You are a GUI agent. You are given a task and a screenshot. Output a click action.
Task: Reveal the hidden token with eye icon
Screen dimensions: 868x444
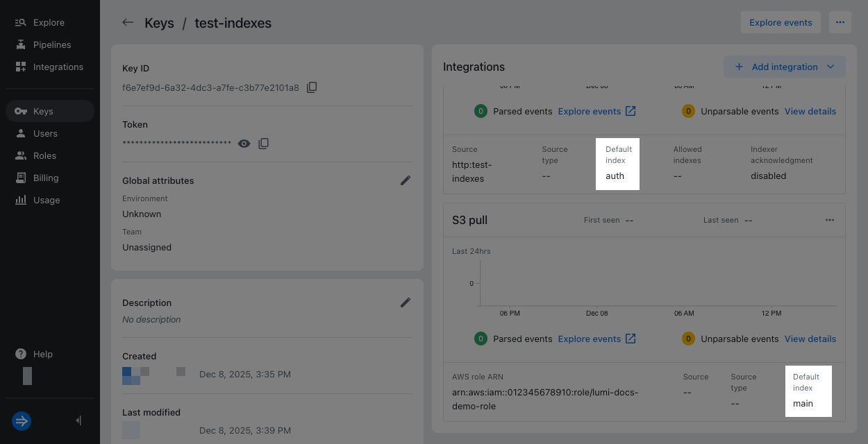tap(244, 144)
